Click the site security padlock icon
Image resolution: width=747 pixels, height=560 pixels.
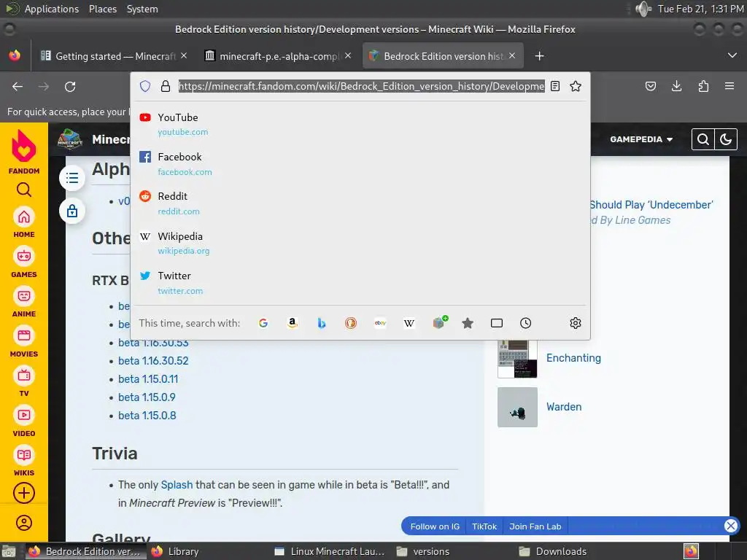click(x=166, y=86)
